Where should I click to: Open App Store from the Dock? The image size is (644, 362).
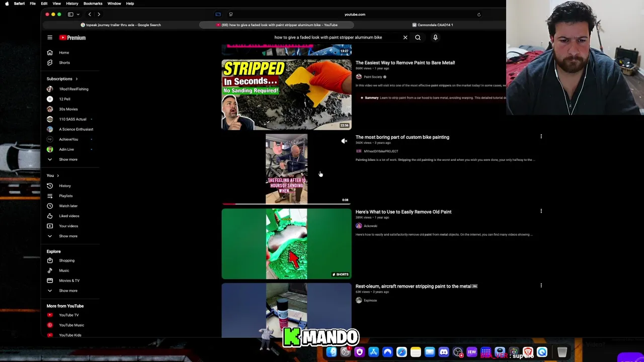pos(373,352)
